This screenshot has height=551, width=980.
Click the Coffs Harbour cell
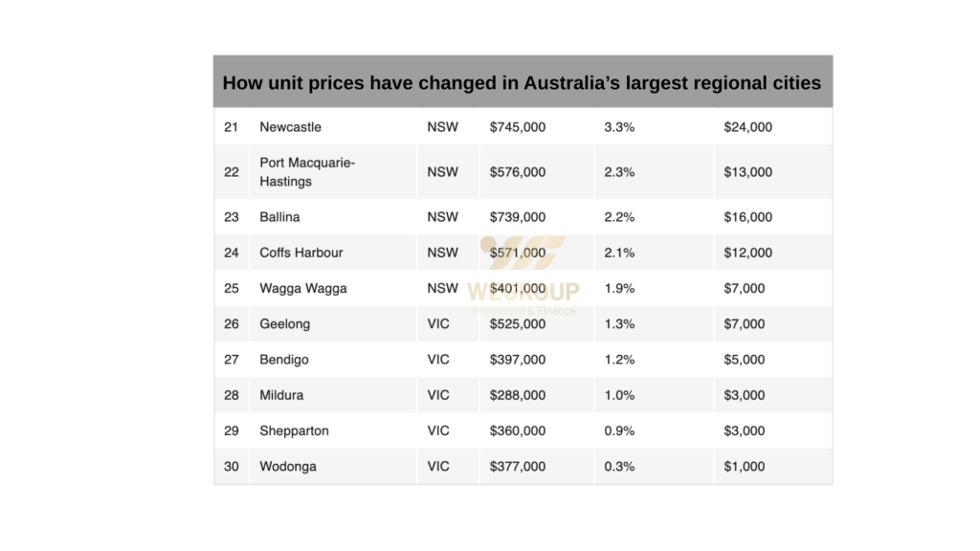pos(301,253)
